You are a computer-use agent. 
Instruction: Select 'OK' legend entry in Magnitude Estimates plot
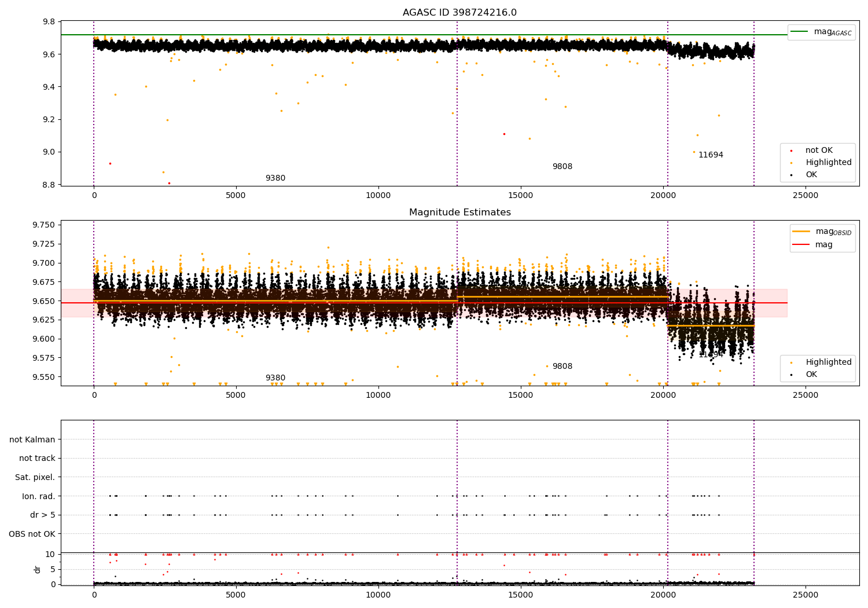point(811,375)
